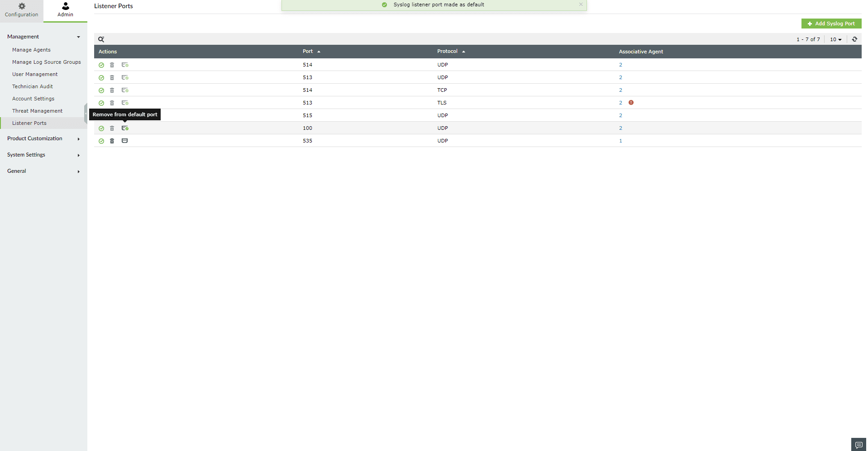Image resolution: width=868 pixels, height=451 pixels.
Task: Click agent count 2 in 513 TLS row
Action: (x=620, y=103)
